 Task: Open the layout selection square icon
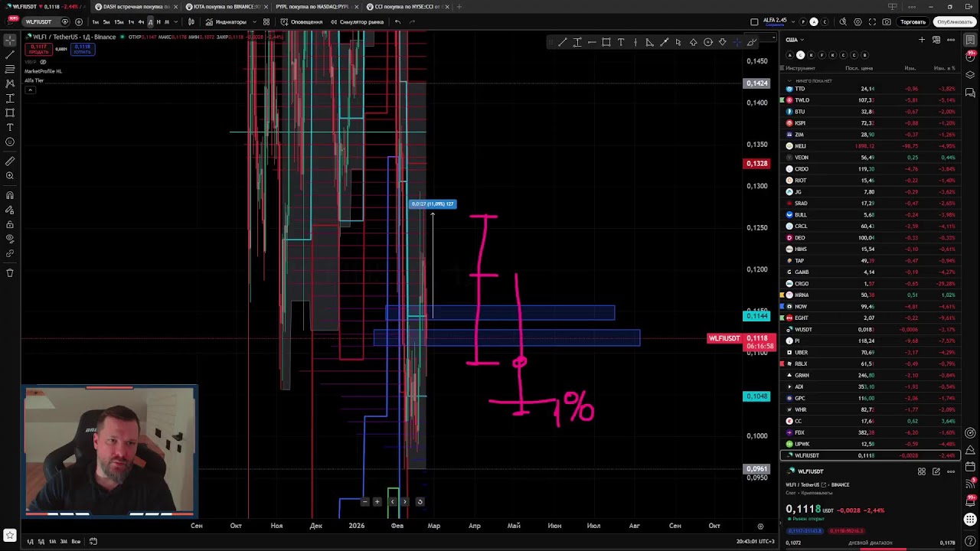point(754,21)
